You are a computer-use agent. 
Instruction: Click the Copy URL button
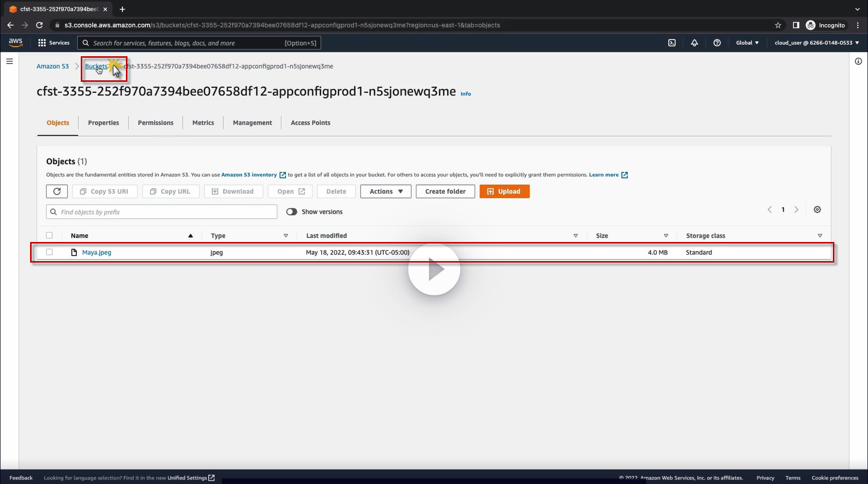coord(171,191)
